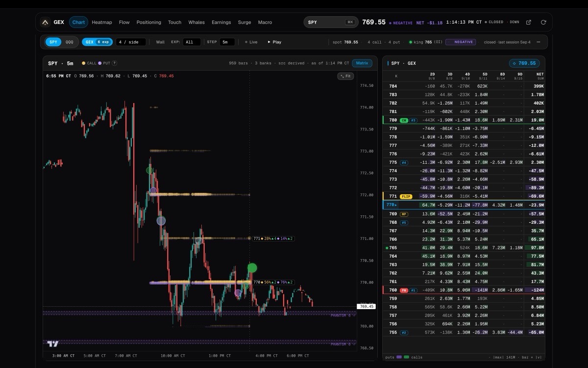Click the GEX app logo icon
The width and height of the screenshot is (588, 368).
[x=45, y=22]
